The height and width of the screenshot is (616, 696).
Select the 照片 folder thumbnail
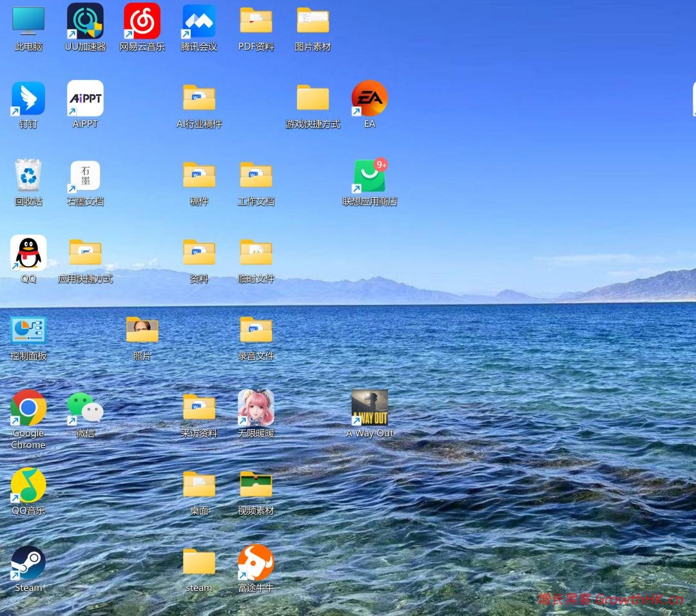142,330
